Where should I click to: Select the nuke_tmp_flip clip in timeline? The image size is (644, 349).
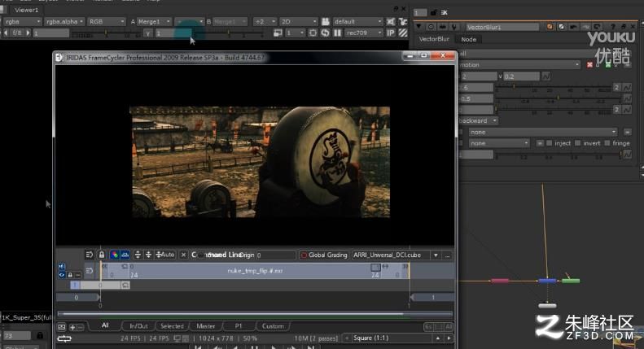click(255, 271)
